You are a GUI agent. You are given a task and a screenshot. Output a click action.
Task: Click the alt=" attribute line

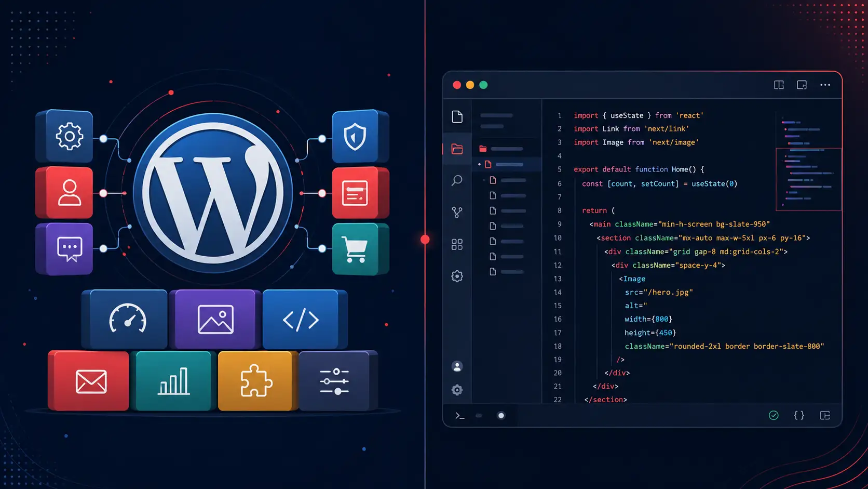tap(636, 306)
